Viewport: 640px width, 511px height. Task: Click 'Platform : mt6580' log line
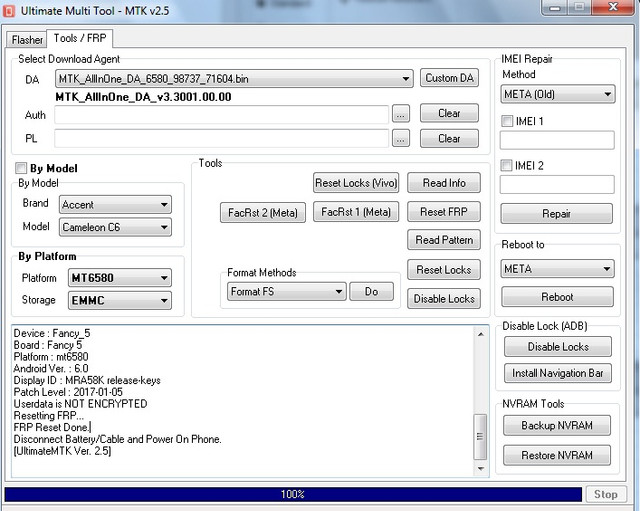[x=51, y=357]
